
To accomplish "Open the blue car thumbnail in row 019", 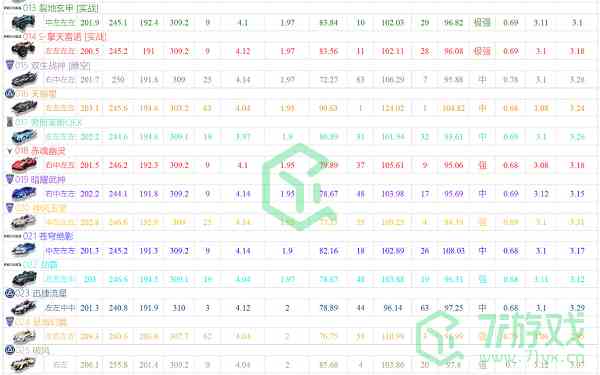I will pos(24,194).
